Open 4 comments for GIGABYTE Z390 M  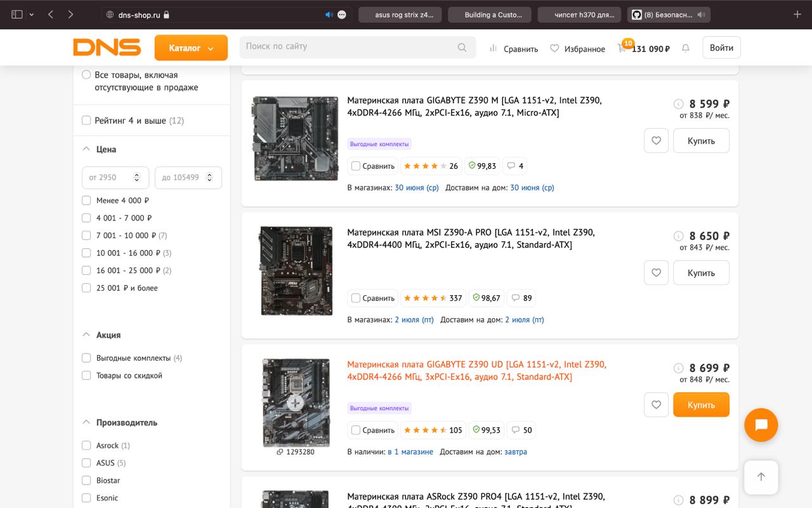(515, 166)
